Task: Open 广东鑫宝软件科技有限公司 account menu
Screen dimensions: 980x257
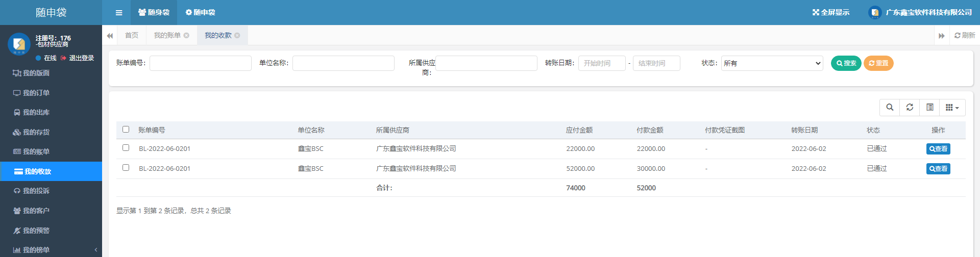Action: pos(920,12)
